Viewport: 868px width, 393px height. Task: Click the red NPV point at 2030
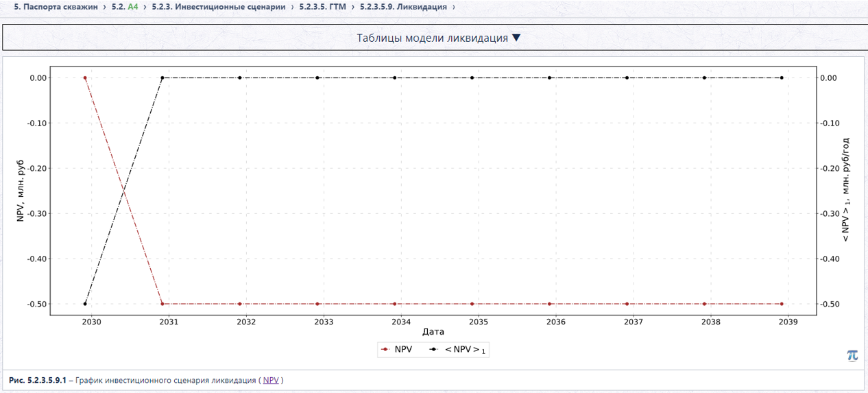click(x=85, y=78)
